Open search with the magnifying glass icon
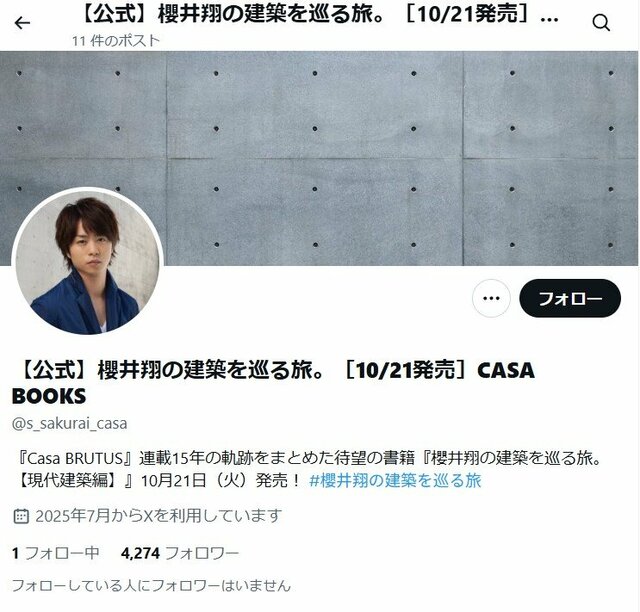Screen dimensions: 640x612 coord(601,23)
